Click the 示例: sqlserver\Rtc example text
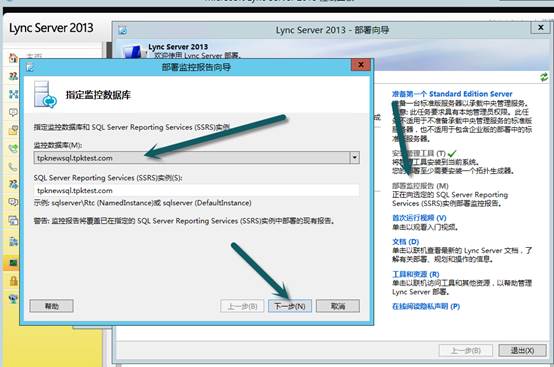The height and width of the screenshot is (367, 554). (x=142, y=203)
